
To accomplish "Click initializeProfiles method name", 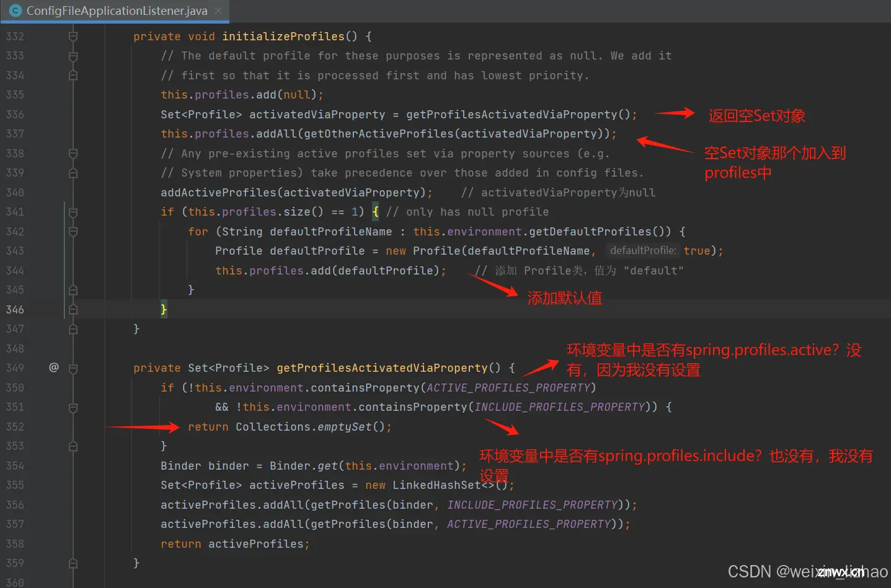I will [283, 37].
